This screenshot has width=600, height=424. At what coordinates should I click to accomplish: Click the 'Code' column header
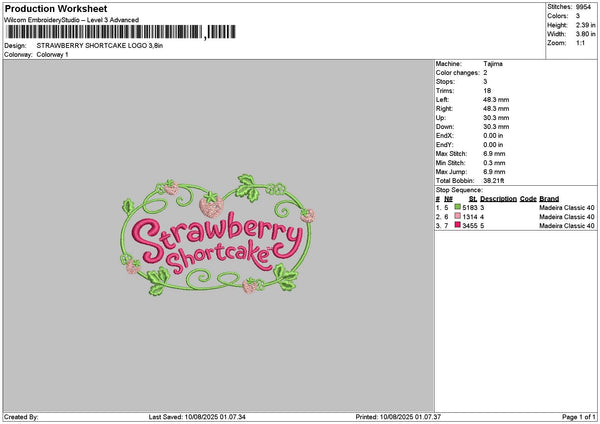528,199
